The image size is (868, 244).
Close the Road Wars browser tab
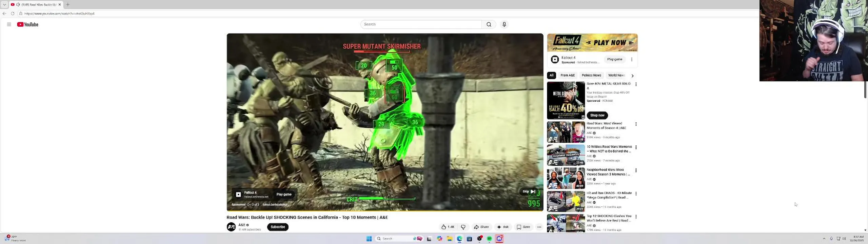[x=60, y=4]
